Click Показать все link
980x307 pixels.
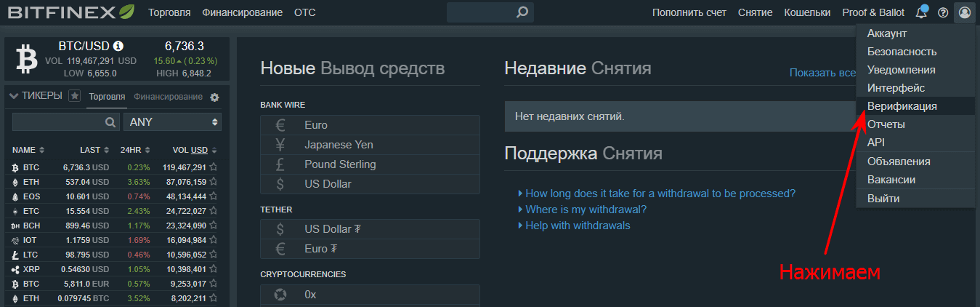[x=822, y=73]
